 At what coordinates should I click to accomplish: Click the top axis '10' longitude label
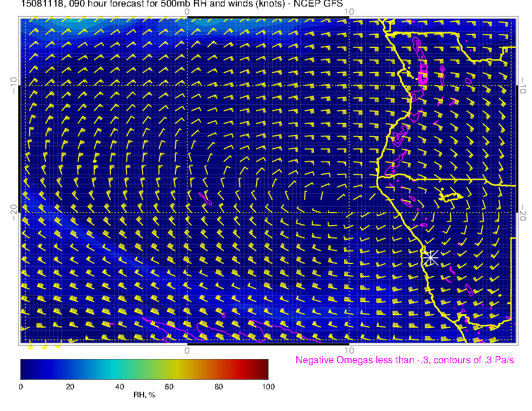coord(349,12)
